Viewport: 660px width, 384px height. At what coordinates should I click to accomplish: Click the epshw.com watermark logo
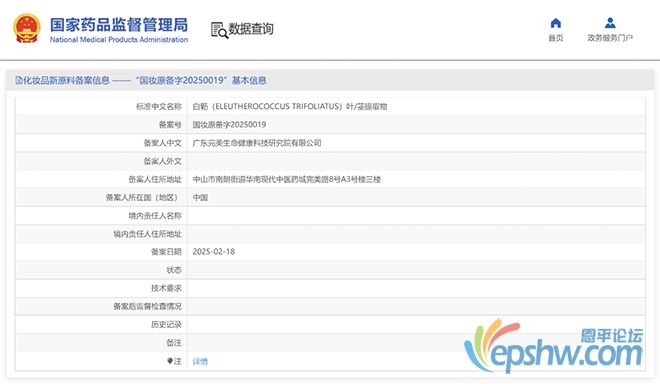[x=554, y=346]
